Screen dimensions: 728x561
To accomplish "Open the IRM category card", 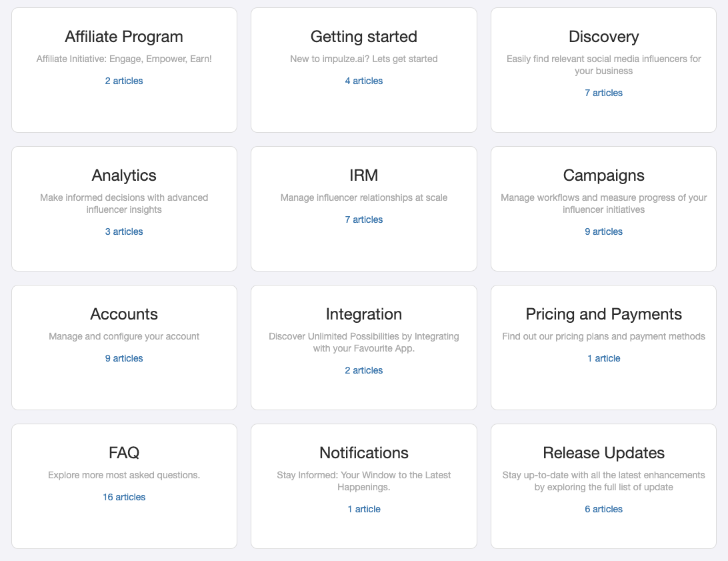I will [x=363, y=175].
